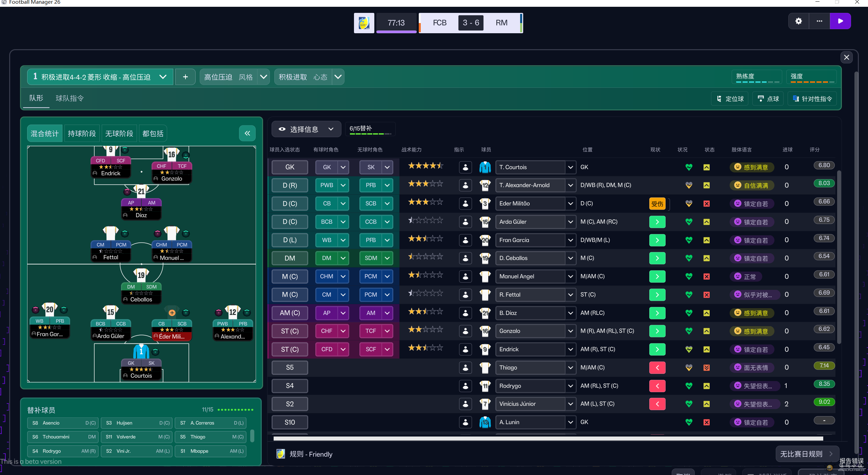This screenshot has width=868, height=475.
Task: Click the horizontal scrollbar under player list
Action: coord(548,439)
